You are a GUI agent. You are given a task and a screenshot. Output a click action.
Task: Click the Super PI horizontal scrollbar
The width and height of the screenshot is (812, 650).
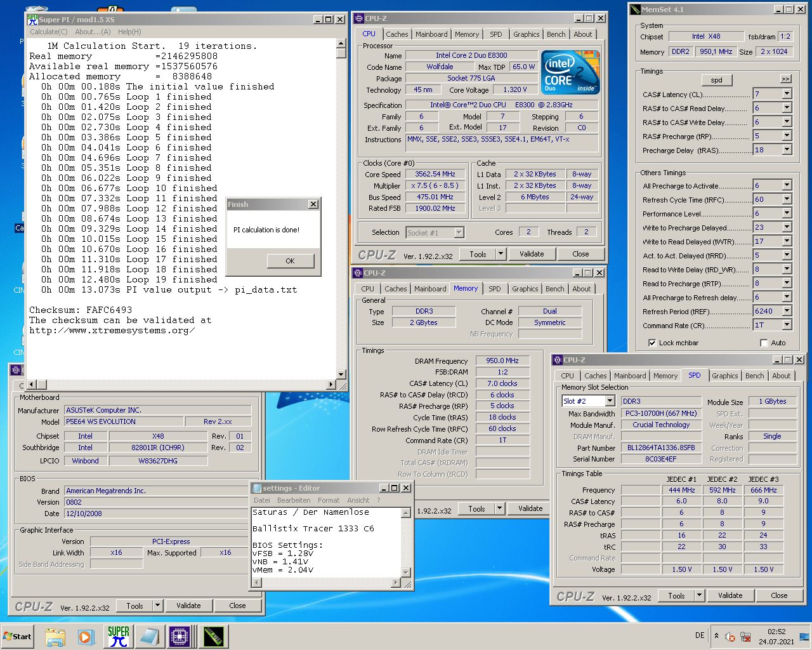182,385
